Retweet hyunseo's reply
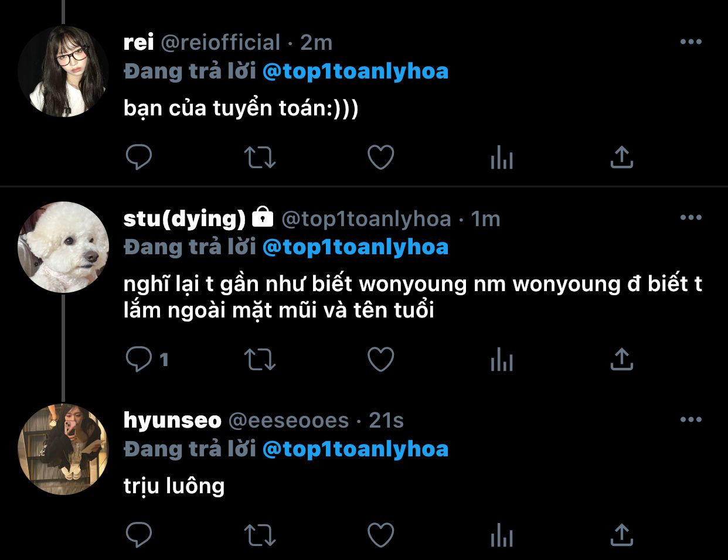Viewport: 728px width, 560px height. click(260, 535)
